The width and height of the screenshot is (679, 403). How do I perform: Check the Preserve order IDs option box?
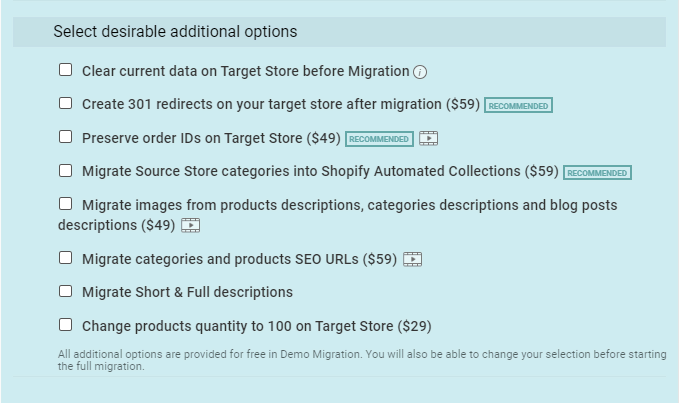[x=66, y=137]
